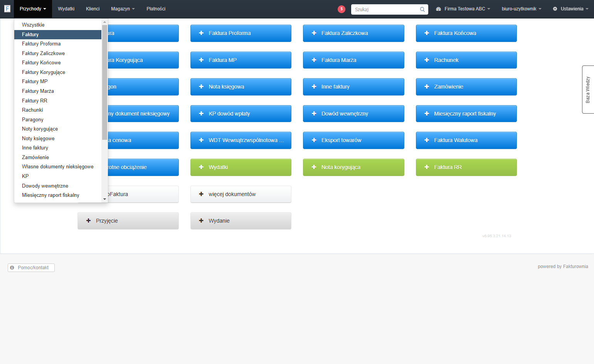
Task: Select Zamówienie in the dropdown menu
Action: tap(58, 157)
